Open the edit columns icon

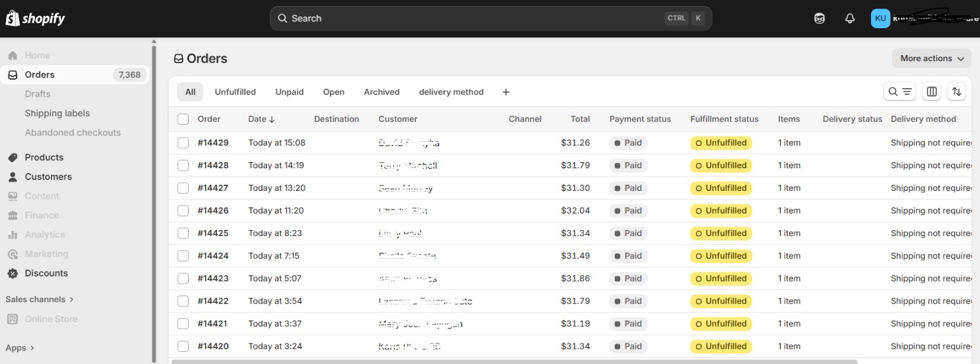point(932,92)
